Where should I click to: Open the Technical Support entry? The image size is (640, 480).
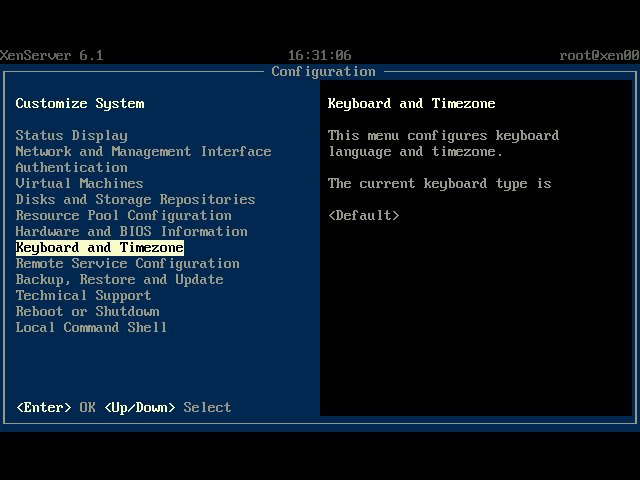coord(83,296)
